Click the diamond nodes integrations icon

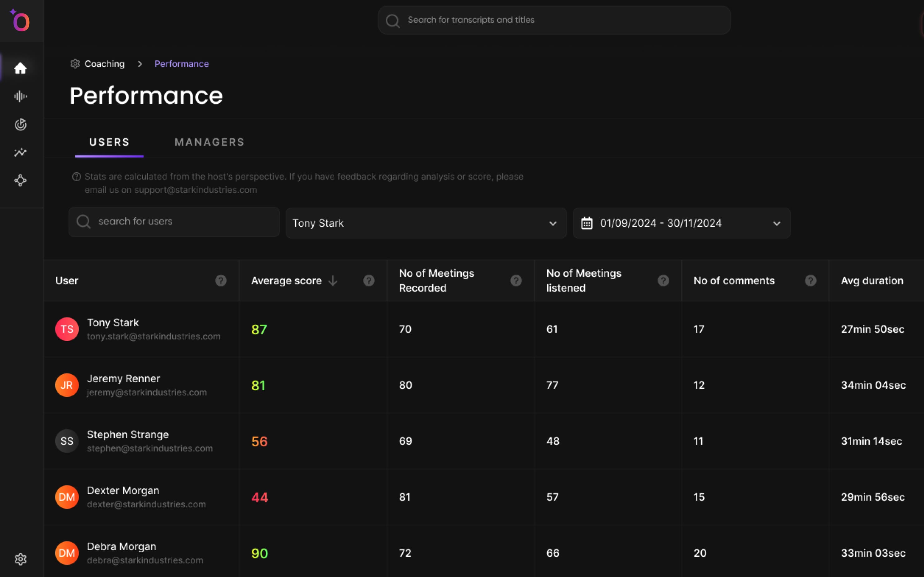[x=20, y=180]
